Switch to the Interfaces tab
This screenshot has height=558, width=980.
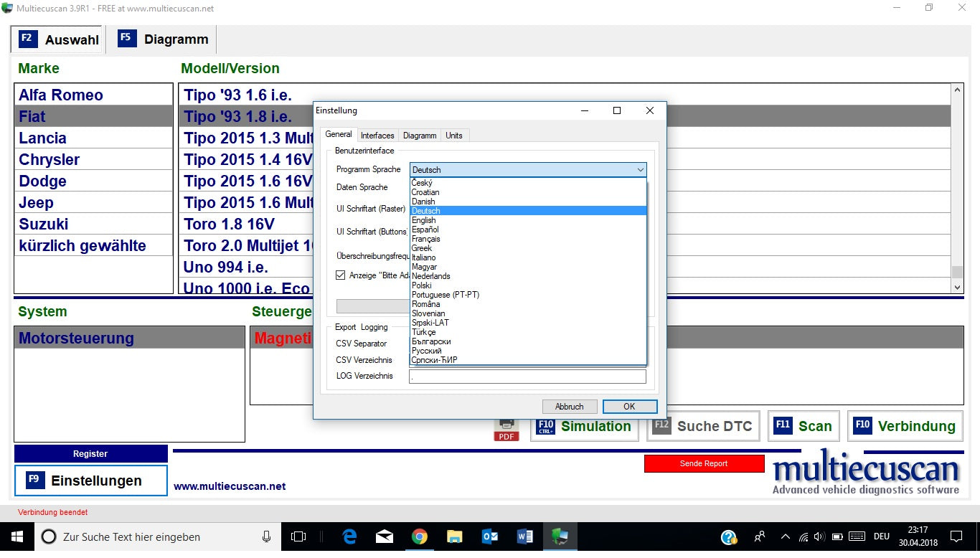[377, 136]
